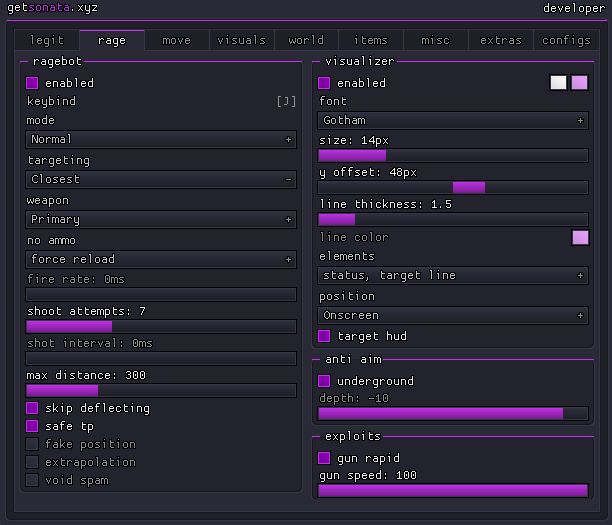This screenshot has width=612, height=525.
Task: Click the exploits section heading
Action: tap(353, 436)
